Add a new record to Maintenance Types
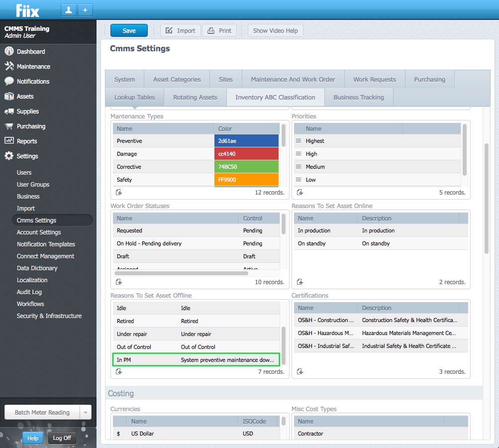 119,192
